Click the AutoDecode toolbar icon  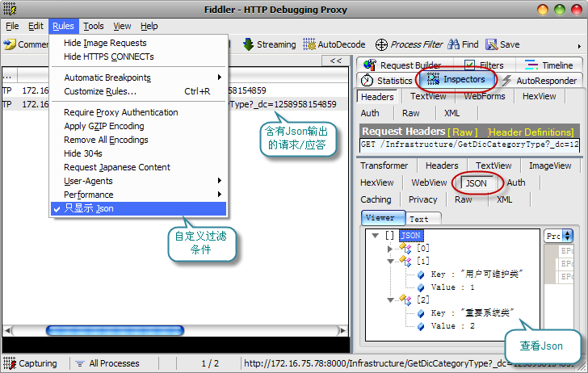click(310, 44)
